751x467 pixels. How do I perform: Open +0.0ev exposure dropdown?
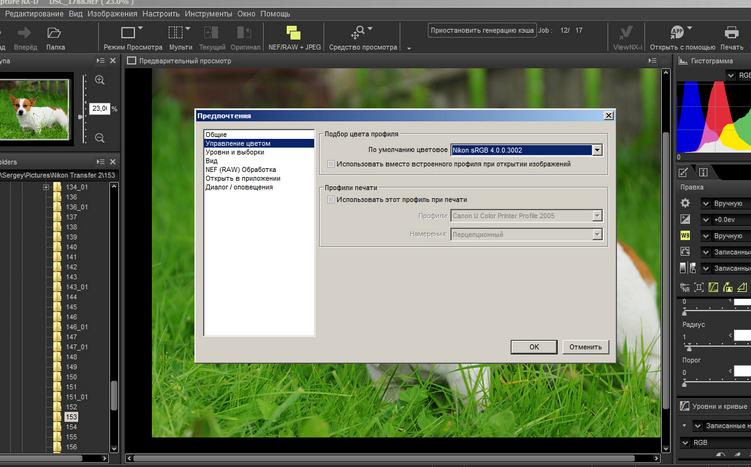coord(705,219)
